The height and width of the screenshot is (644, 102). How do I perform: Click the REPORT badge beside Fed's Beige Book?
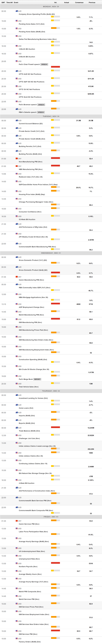[x=37, y=379]
